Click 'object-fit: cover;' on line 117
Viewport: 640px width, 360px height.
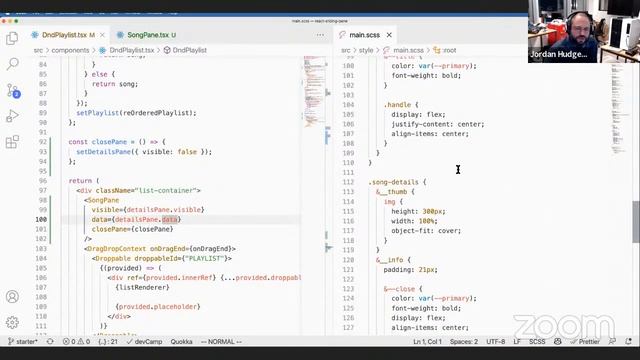(426, 231)
